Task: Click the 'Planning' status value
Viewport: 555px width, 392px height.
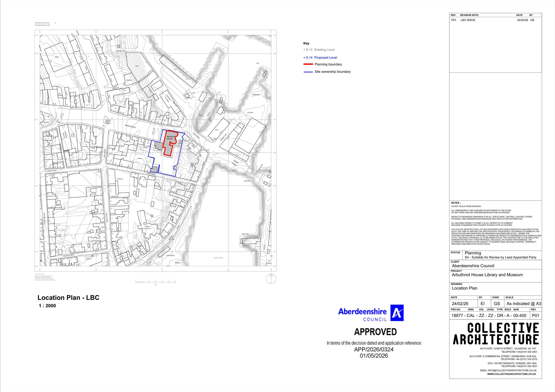Action: 473,253
